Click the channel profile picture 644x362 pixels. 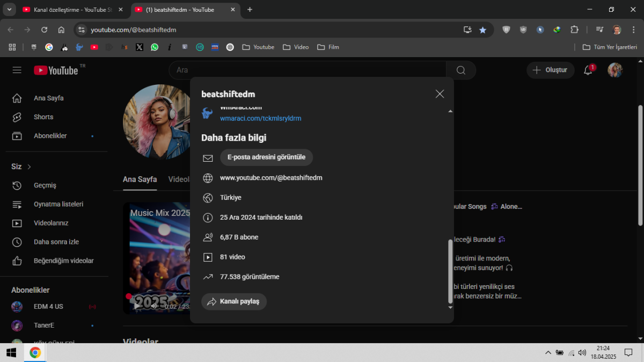[x=157, y=122]
